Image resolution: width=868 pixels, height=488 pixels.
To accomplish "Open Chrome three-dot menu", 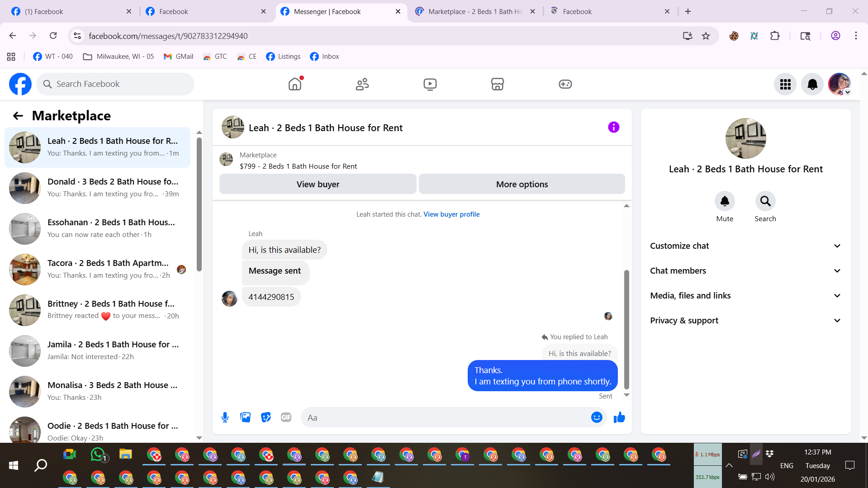I will [856, 36].
